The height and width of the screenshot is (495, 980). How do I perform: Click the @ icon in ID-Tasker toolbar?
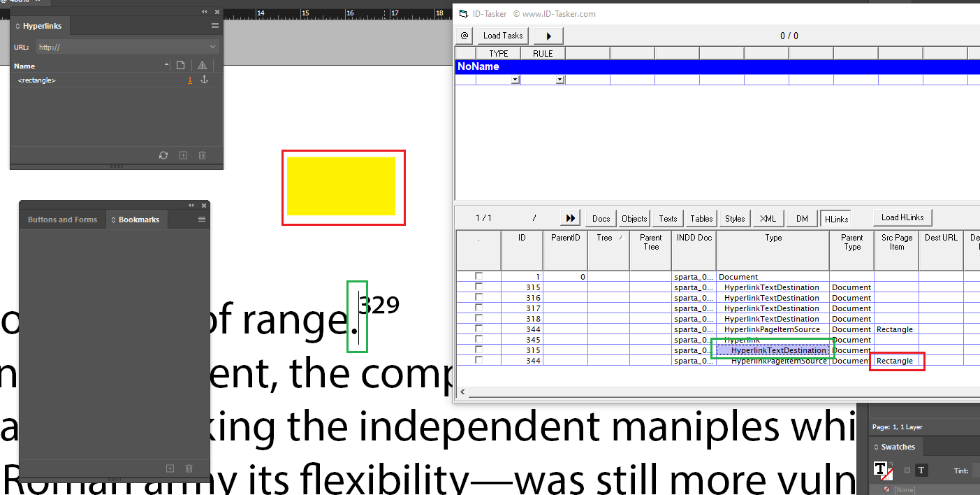(x=463, y=35)
